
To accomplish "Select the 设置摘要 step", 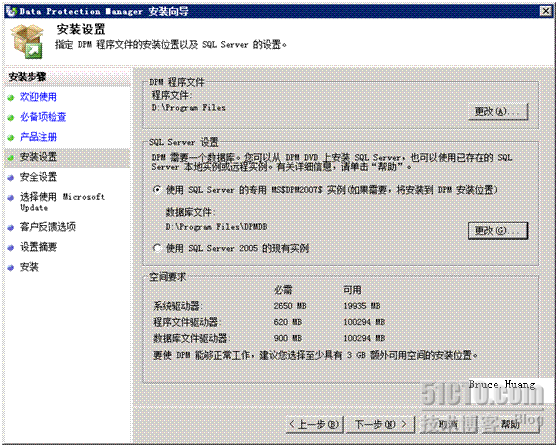I will (x=38, y=247).
